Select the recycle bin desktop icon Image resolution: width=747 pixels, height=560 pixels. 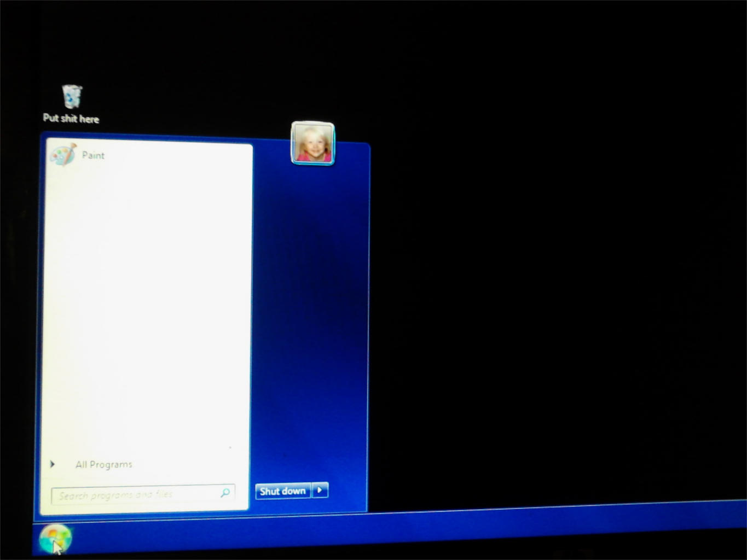coord(72,97)
